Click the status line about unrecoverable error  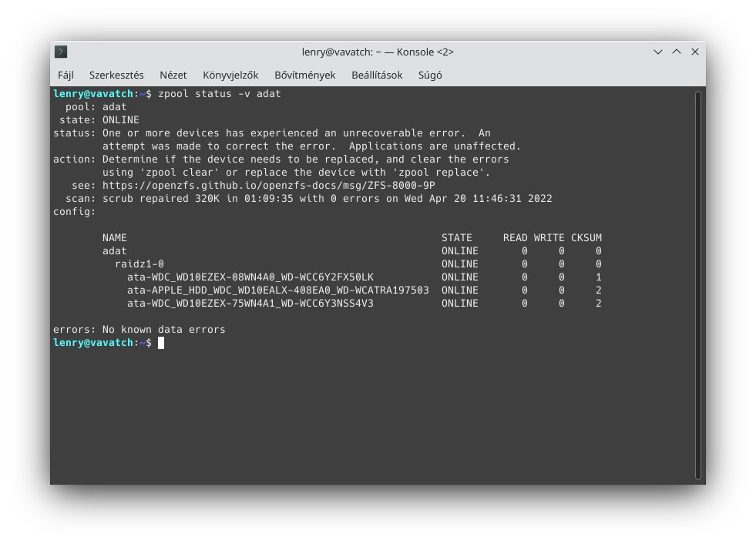(272, 133)
